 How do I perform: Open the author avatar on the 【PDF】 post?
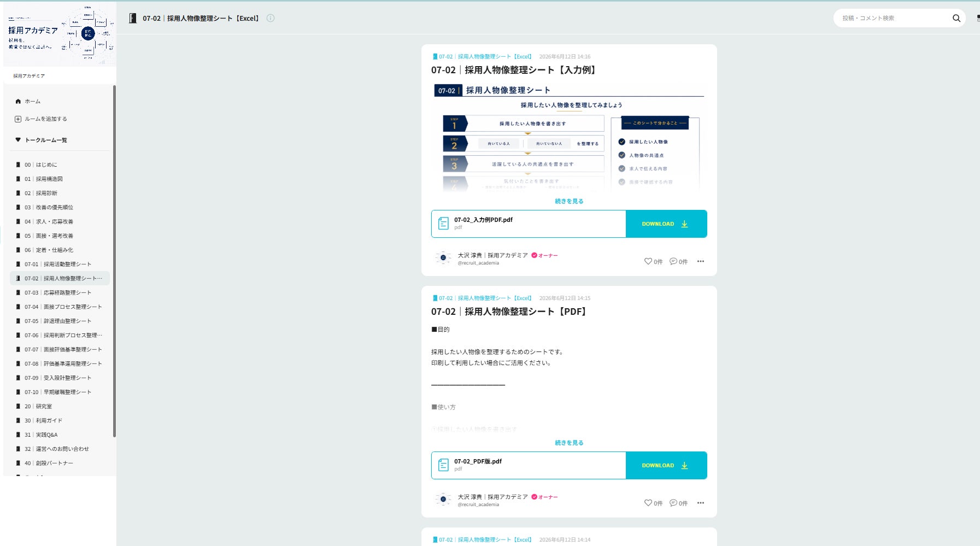[443, 500]
